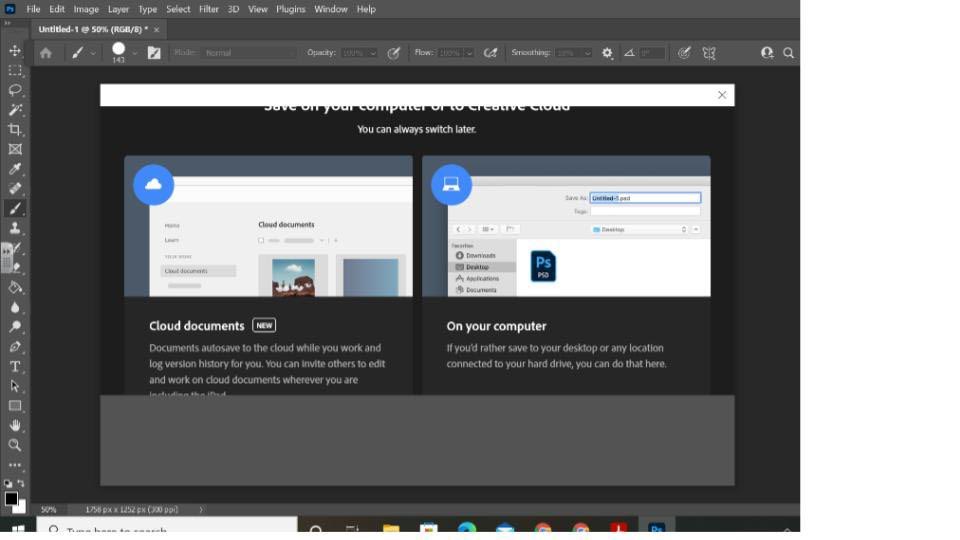This screenshot has width=960, height=540.
Task: Open the Select menu
Action: coord(178,9)
